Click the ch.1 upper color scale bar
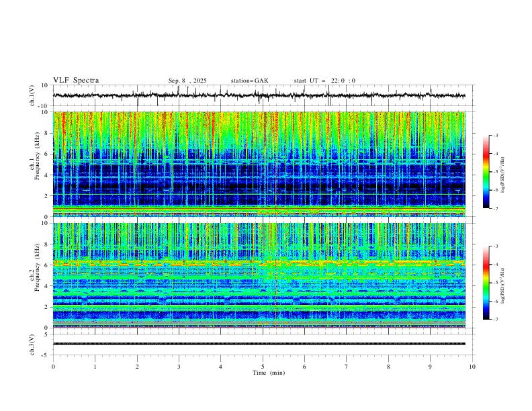The image size is (532, 411). pos(486,172)
